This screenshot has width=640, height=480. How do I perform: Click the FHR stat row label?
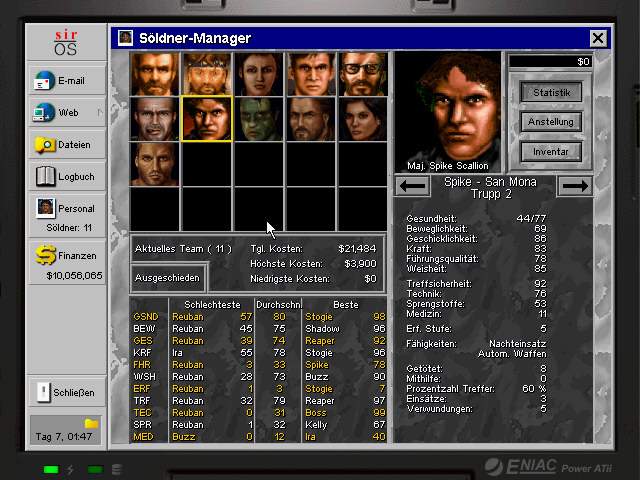[x=142, y=365]
